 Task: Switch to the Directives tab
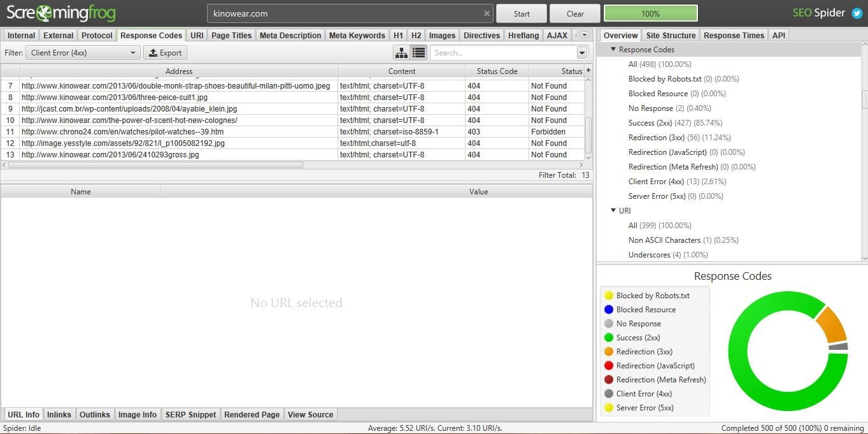[481, 36]
